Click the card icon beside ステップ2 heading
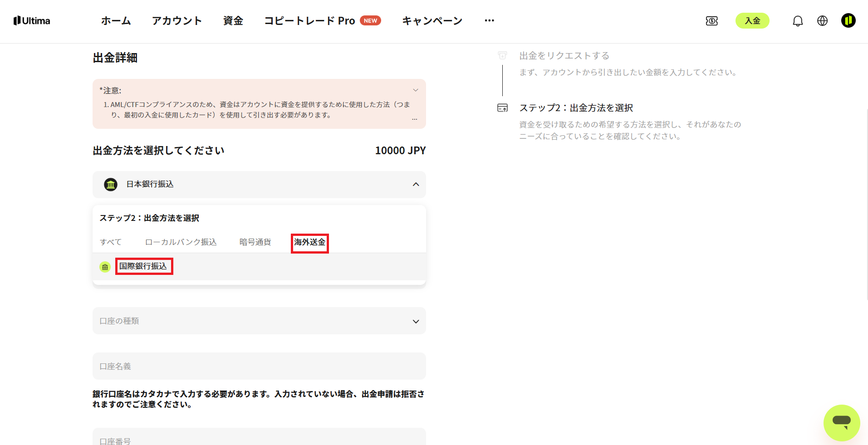Image resolution: width=868 pixels, height=445 pixels. tap(502, 108)
